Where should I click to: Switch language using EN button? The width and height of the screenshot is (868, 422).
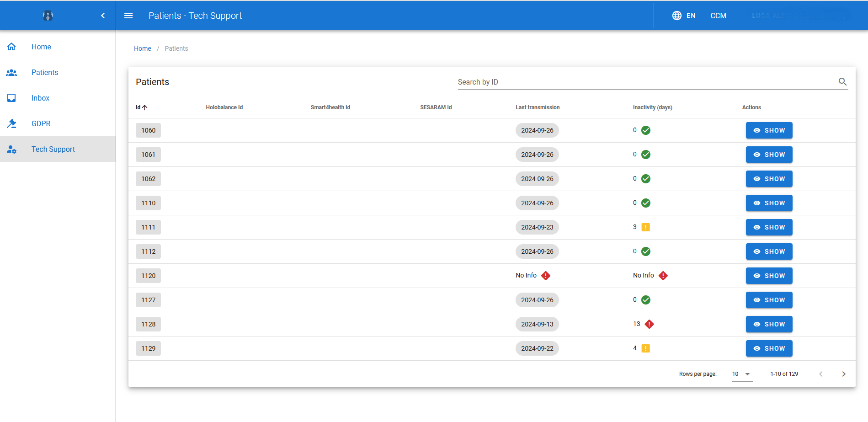(691, 16)
